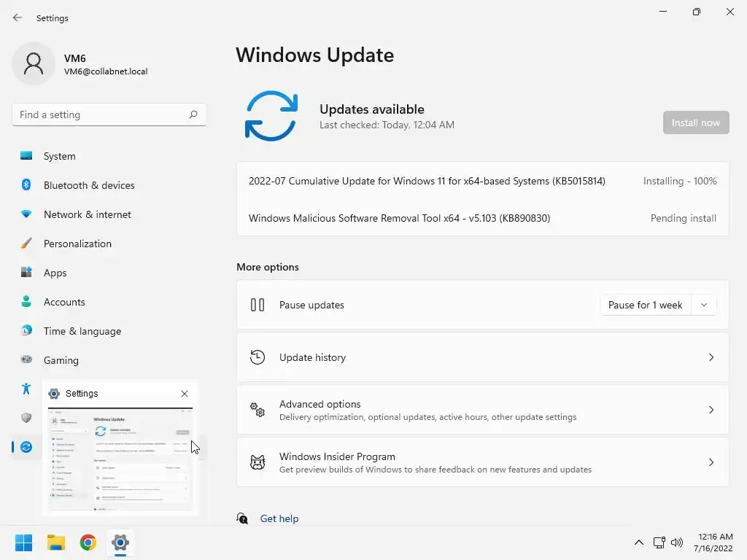The width and height of the screenshot is (747, 560).
Task: Open Time & language settings
Action: (109, 331)
